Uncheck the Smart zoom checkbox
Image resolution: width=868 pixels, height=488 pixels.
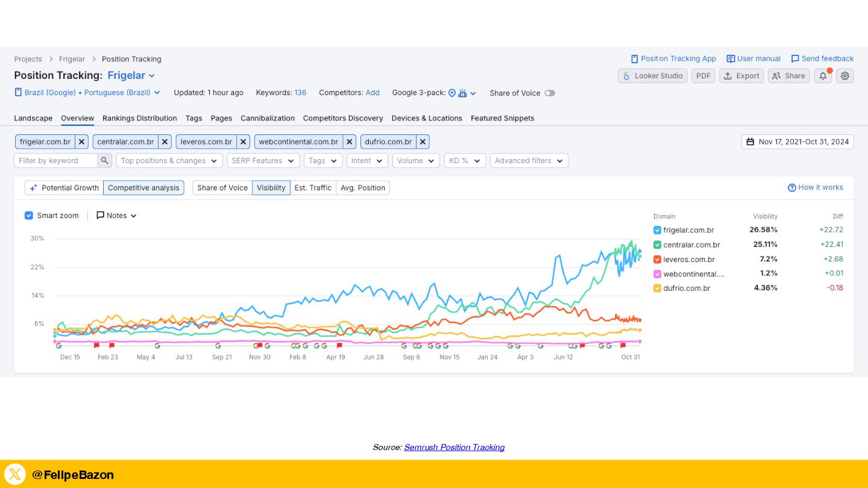pyautogui.click(x=29, y=216)
